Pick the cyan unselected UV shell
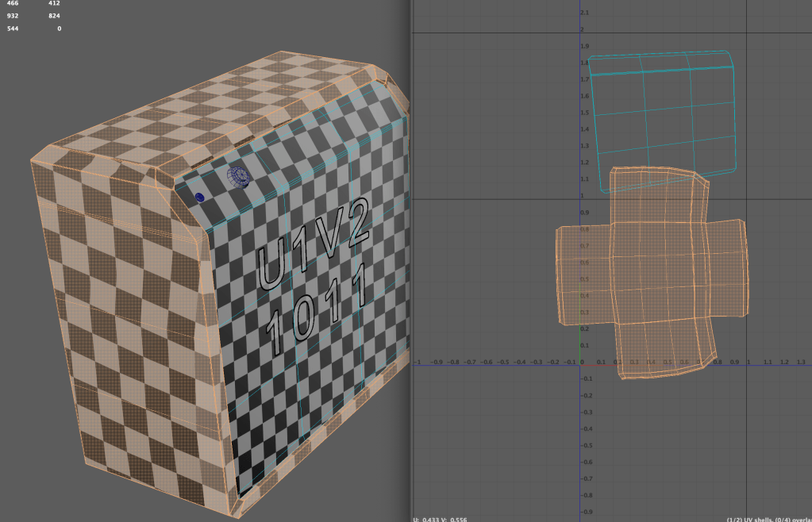Viewport: 812px width, 522px height. pos(665,119)
